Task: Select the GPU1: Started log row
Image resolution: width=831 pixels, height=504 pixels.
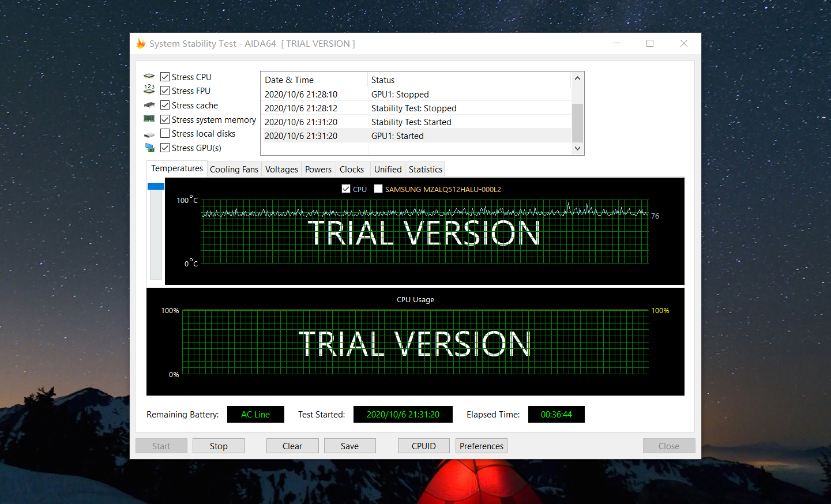Action: point(416,136)
